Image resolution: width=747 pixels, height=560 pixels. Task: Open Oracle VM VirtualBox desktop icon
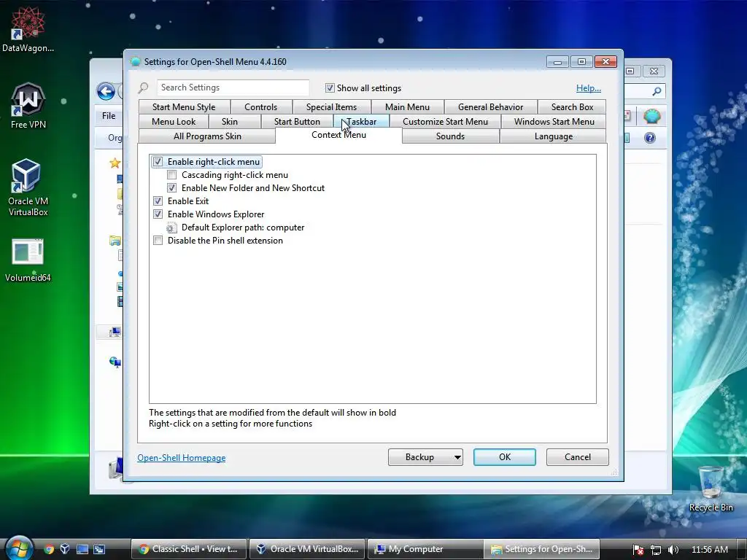point(28,187)
